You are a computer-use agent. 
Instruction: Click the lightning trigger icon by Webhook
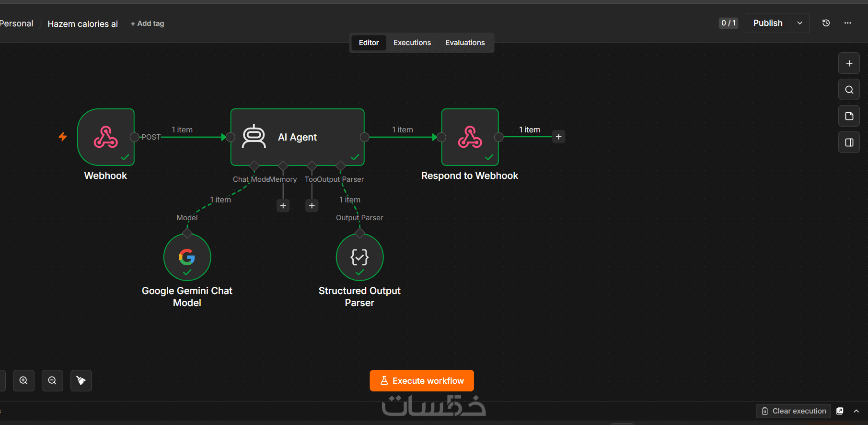tap(63, 137)
